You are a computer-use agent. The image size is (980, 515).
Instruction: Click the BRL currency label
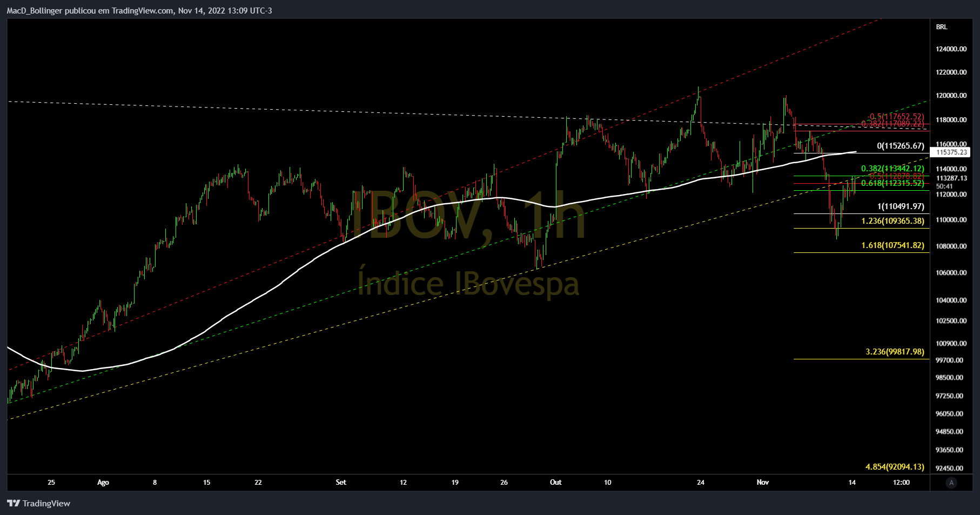[942, 27]
